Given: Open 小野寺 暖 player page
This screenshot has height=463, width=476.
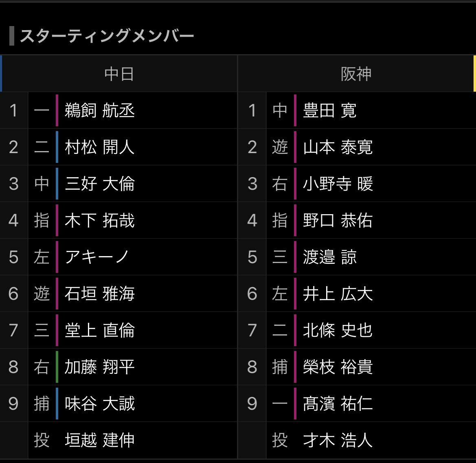Looking at the screenshot, I should (338, 184).
